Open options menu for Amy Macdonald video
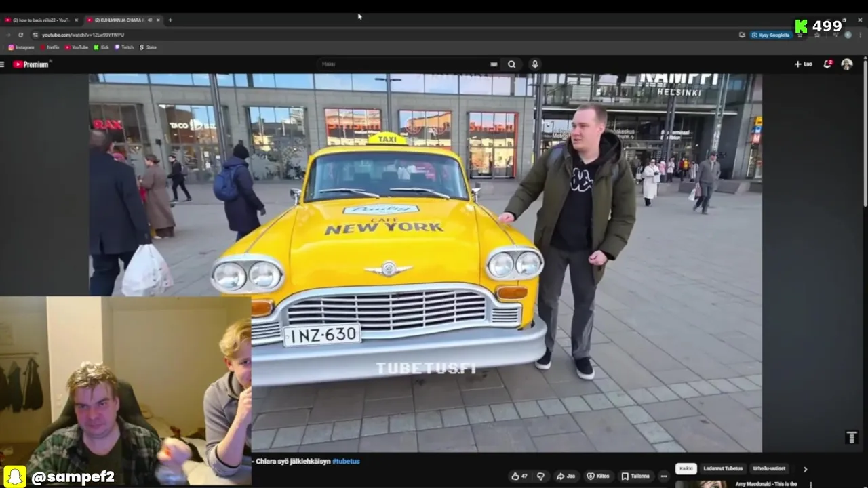Viewport: 868px width, 488px height. click(811, 484)
